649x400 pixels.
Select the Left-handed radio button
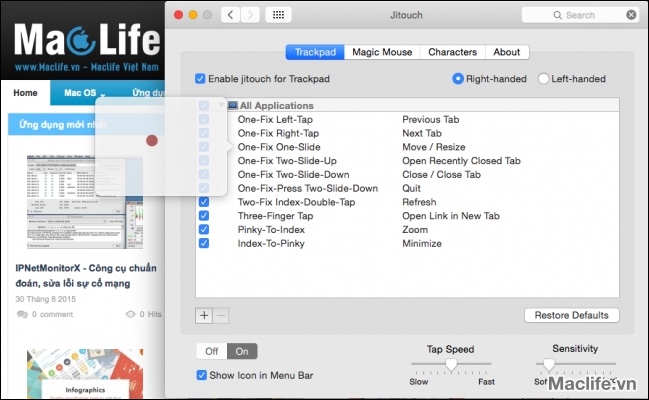point(544,79)
